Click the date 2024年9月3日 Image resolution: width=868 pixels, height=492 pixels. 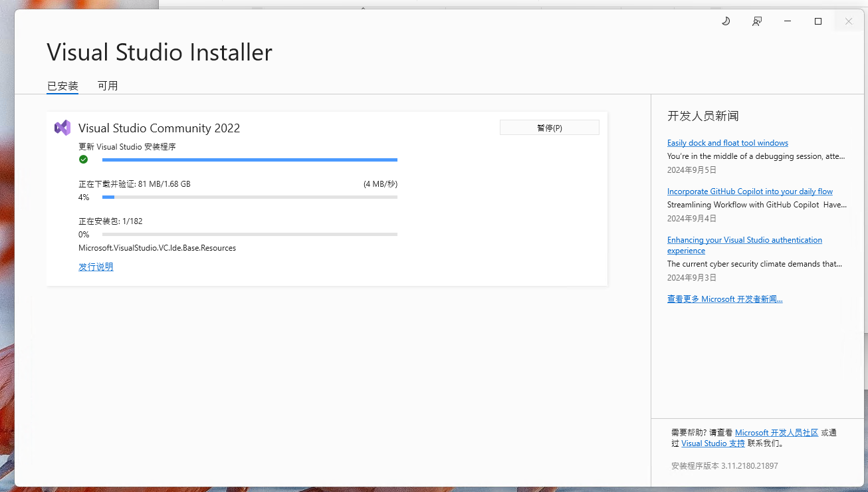pyautogui.click(x=692, y=278)
